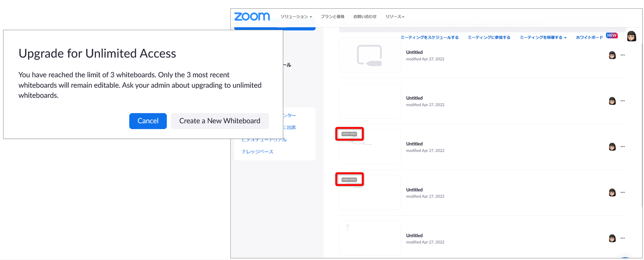The width and height of the screenshot is (644, 260).
Task: Click owner avatar of first Untitled whiteboard
Action: [612, 55]
